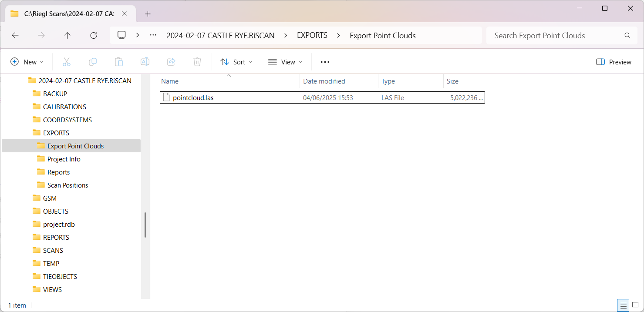The image size is (644, 312).
Task: Go up one folder level
Action: click(x=67, y=36)
